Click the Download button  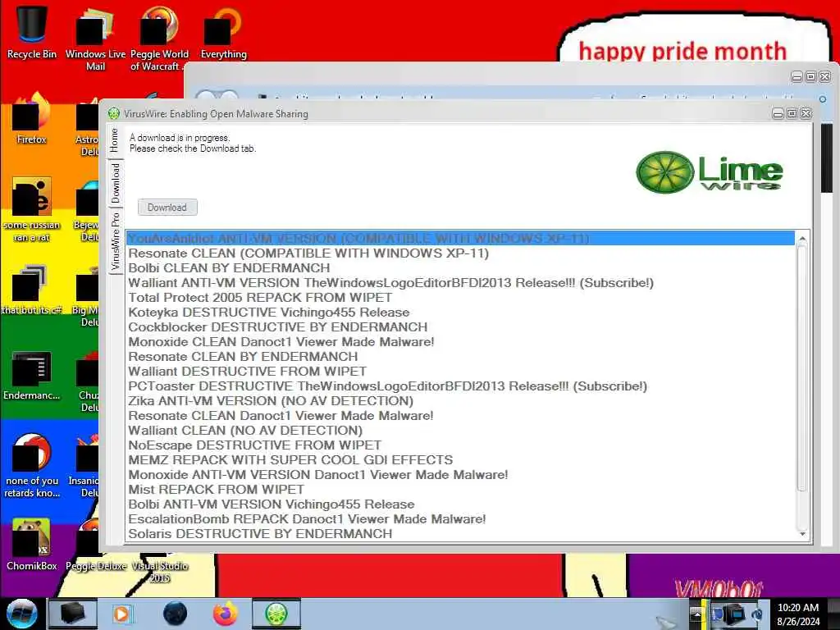tap(167, 208)
